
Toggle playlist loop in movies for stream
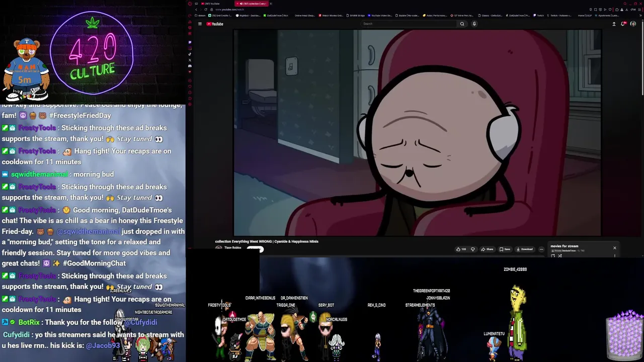pyautogui.click(x=553, y=256)
